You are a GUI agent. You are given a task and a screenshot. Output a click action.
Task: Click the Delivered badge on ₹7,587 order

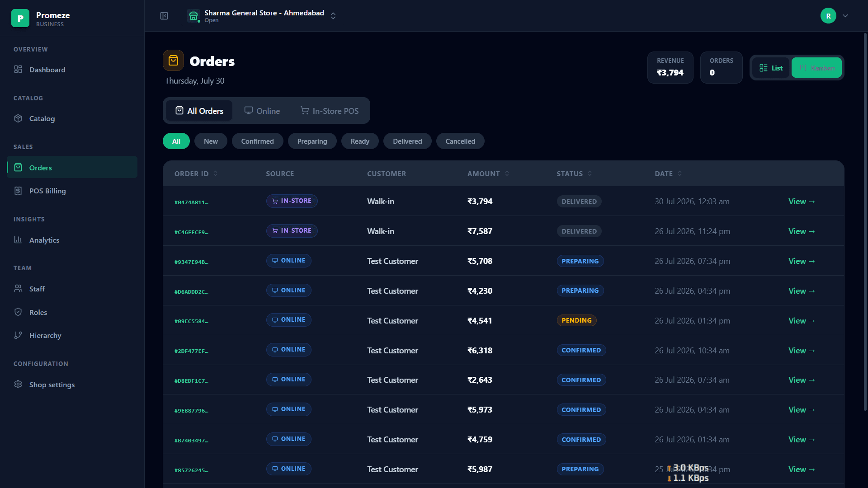pyautogui.click(x=579, y=231)
